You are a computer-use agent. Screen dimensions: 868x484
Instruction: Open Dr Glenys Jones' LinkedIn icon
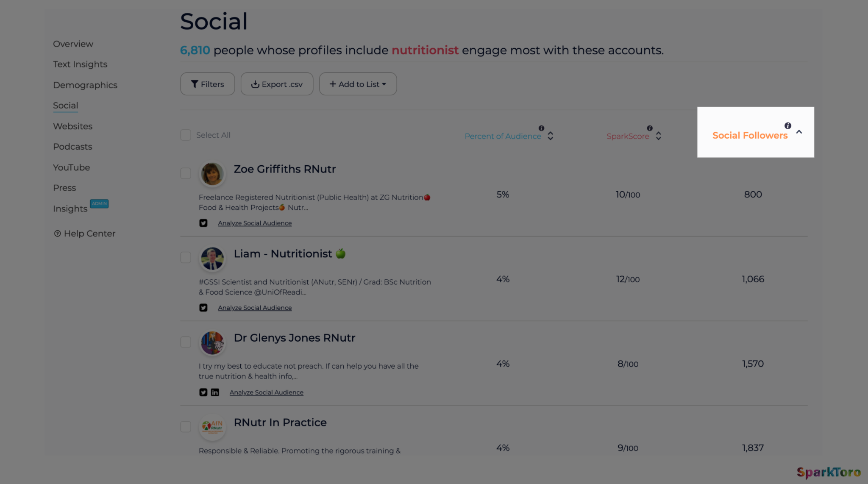pyautogui.click(x=215, y=392)
